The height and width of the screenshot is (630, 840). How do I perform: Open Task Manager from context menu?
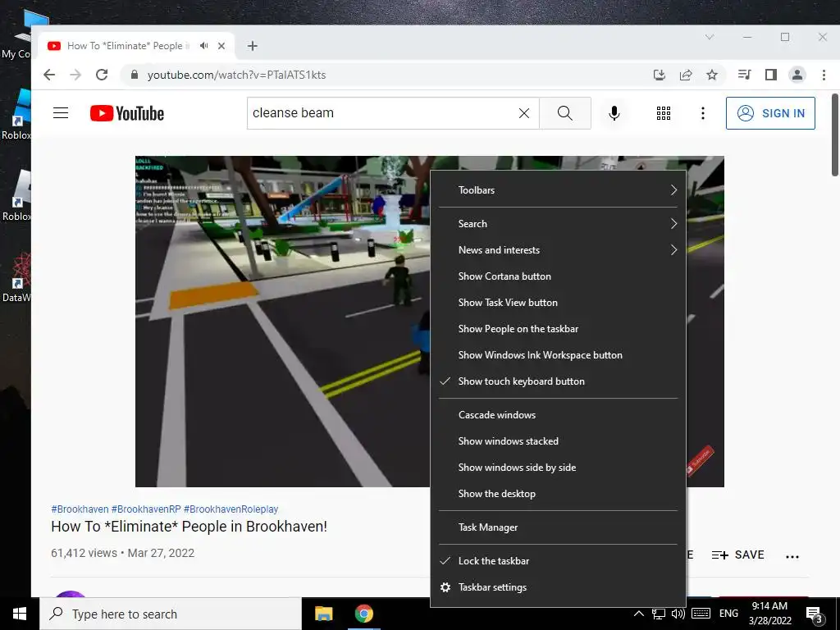click(558, 527)
